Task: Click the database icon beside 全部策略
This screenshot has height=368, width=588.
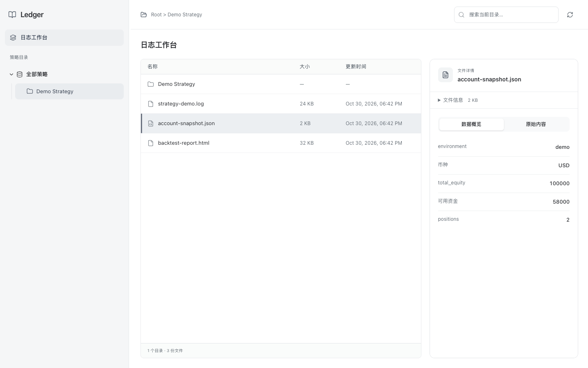Action: coord(20,74)
